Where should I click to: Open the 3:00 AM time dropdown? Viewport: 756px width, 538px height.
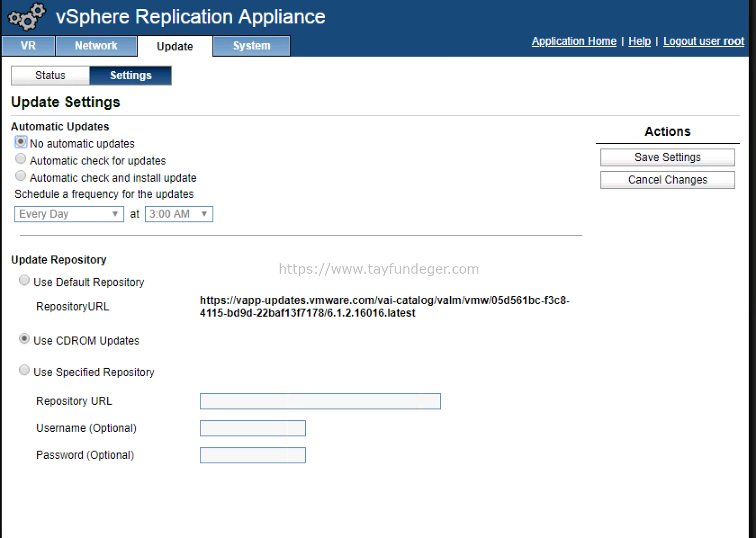[x=179, y=214]
